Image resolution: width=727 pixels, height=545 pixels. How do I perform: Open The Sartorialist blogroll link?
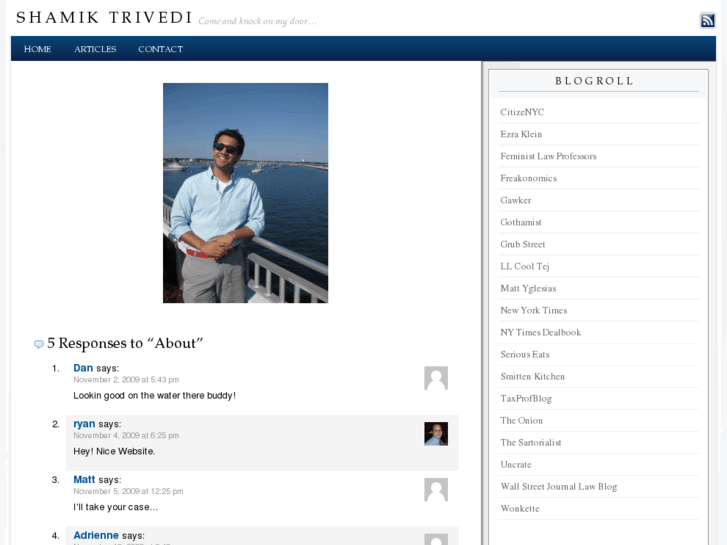531,442
